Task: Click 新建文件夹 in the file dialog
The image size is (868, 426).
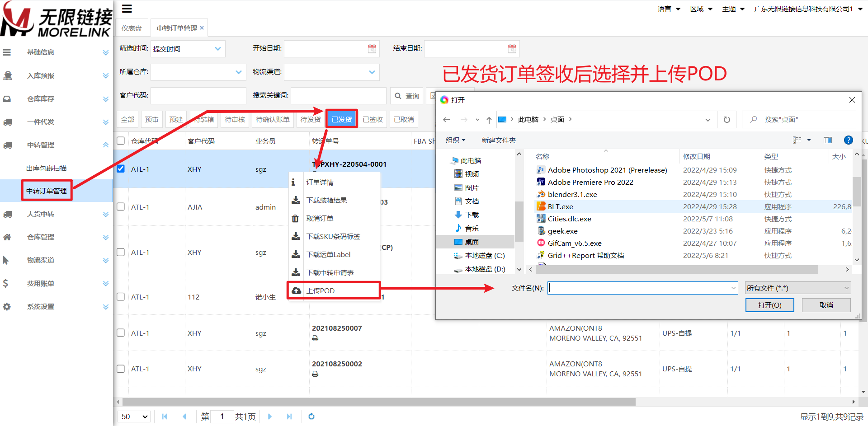Action: pyautogui.click(x=499, y=140)
